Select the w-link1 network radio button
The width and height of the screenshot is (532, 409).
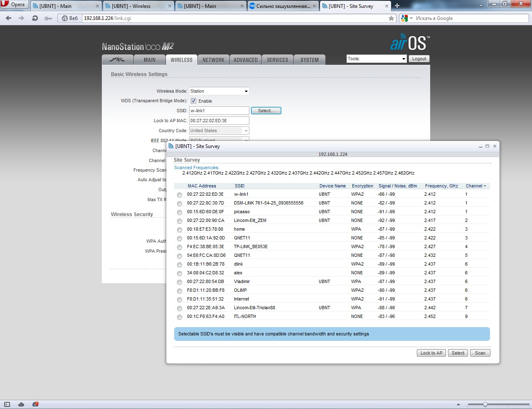point(180,195)
